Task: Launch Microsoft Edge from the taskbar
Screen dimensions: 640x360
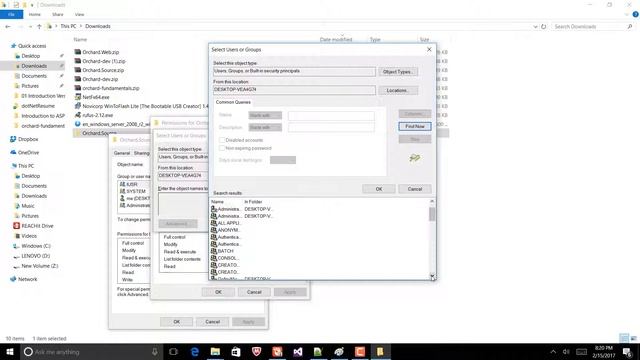Action: [x=195, y=352]
